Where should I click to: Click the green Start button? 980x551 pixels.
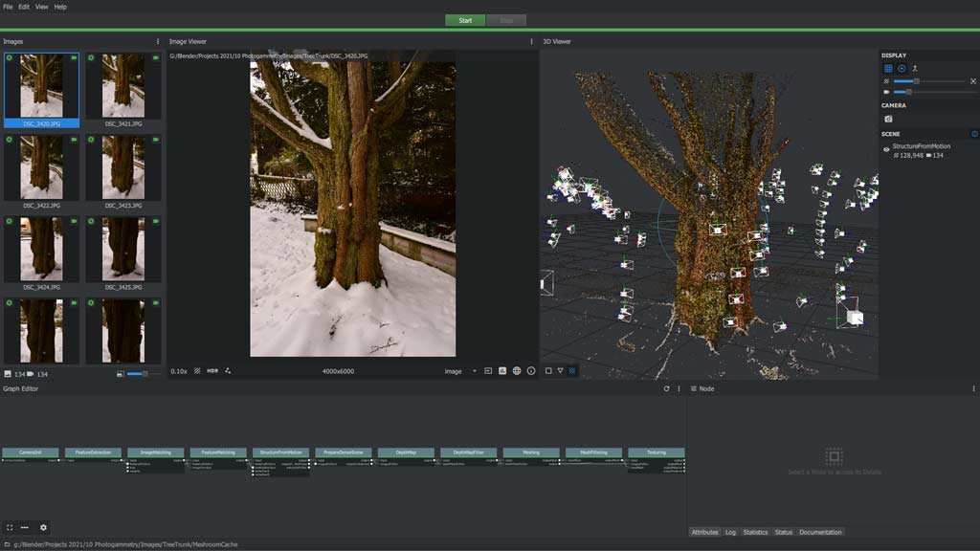point(465,21)
